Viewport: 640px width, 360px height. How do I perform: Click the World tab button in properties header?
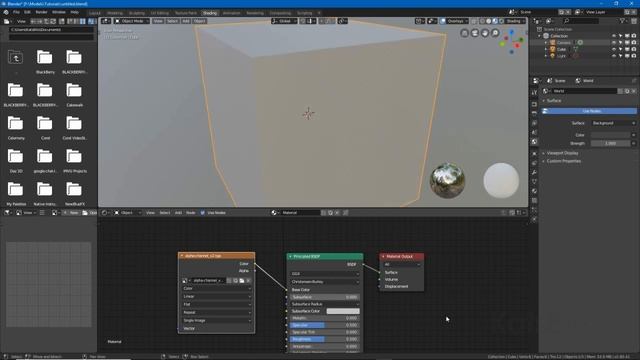[584, 81]
